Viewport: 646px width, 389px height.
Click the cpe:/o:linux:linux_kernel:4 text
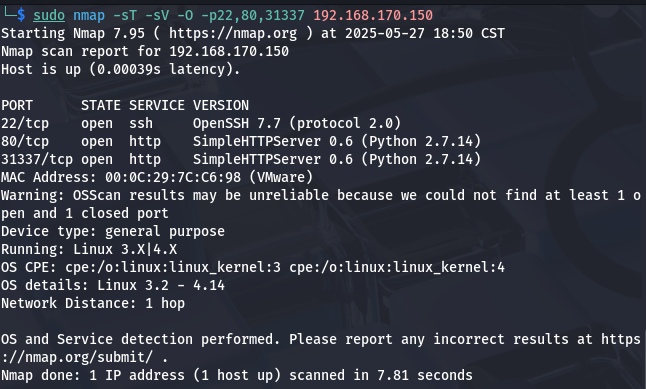[x=397, y=267]
